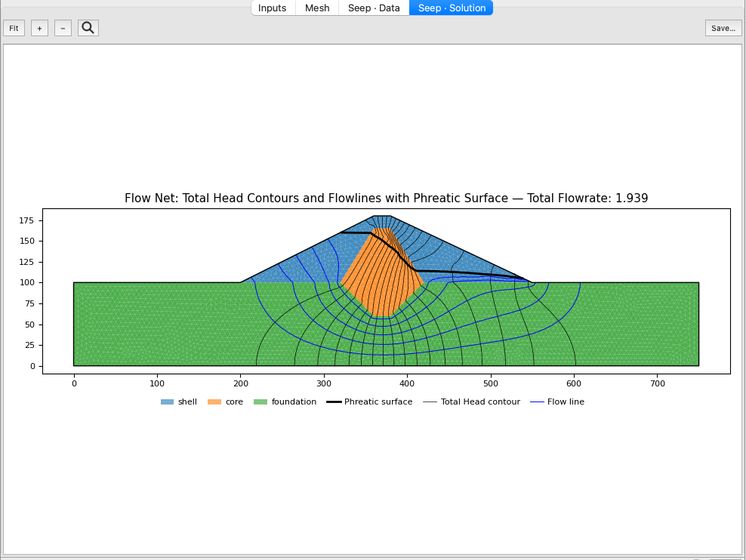746x560 pixels.
Task: Click the Total Head contour legend label
Action: [x=480, y=402]
